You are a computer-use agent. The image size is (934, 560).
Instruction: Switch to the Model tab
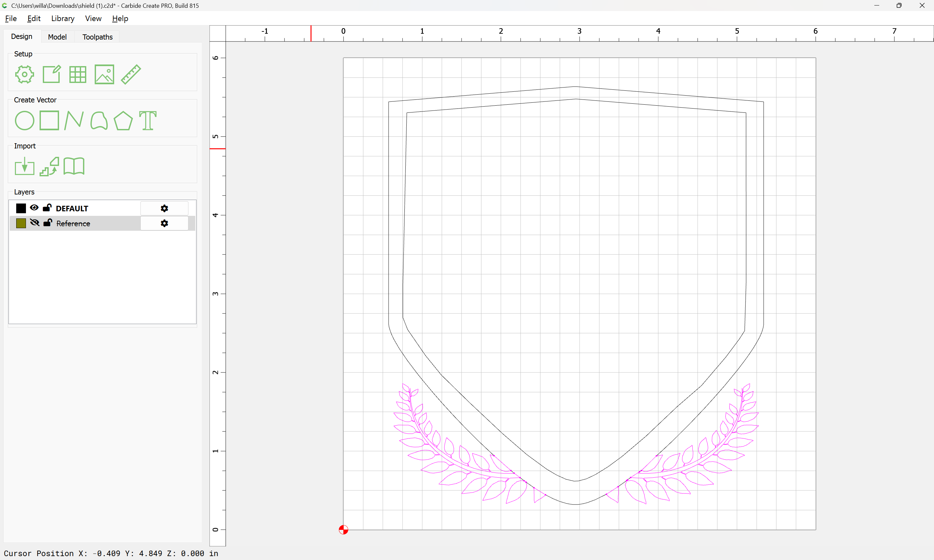pyautogui.click(x=57, y=37)
